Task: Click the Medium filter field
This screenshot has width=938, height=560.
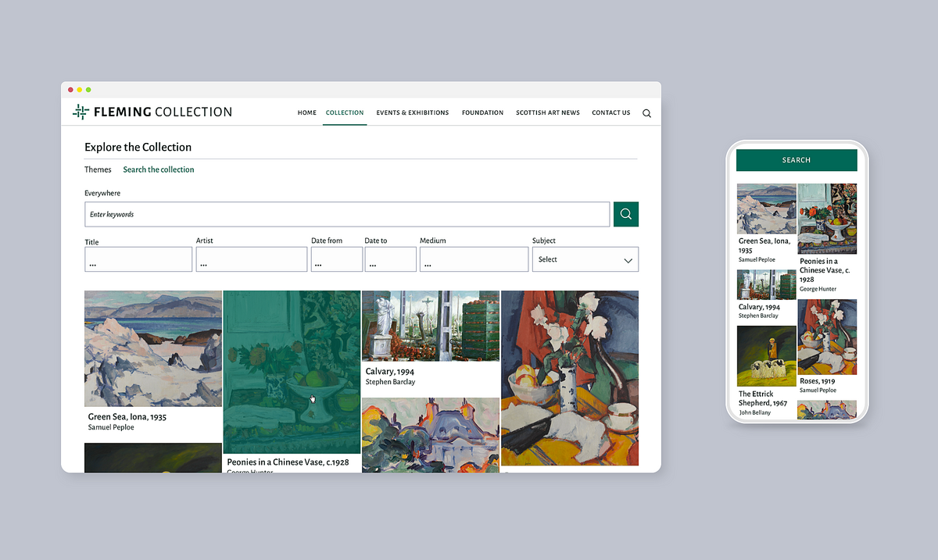Action: [x=474, y=259]
